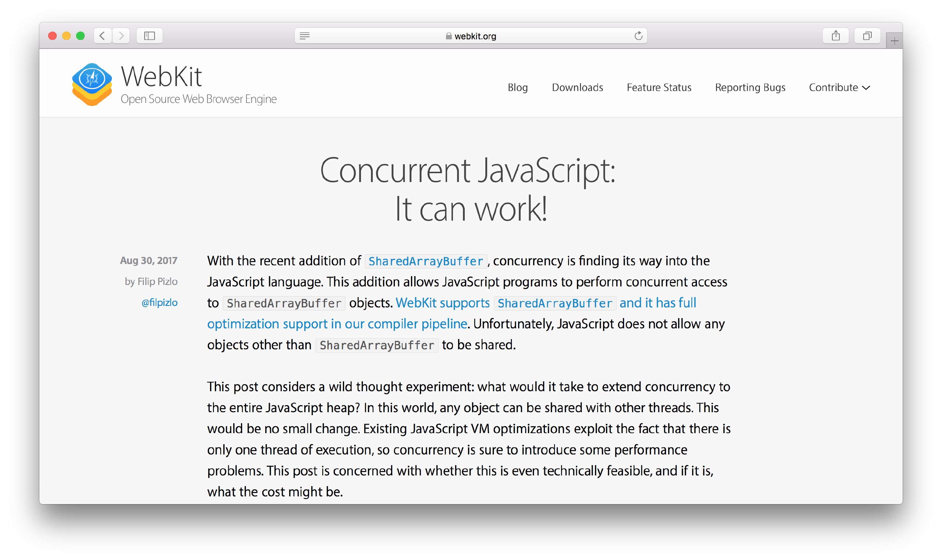The width and height of the screenshot is (942, 560).
Task: Open Reader view icon in address bar
Action: click(305, 36)
